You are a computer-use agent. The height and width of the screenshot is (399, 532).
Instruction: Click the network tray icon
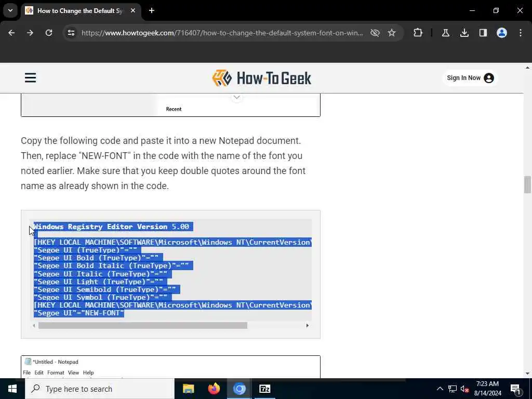click(453, 389)
